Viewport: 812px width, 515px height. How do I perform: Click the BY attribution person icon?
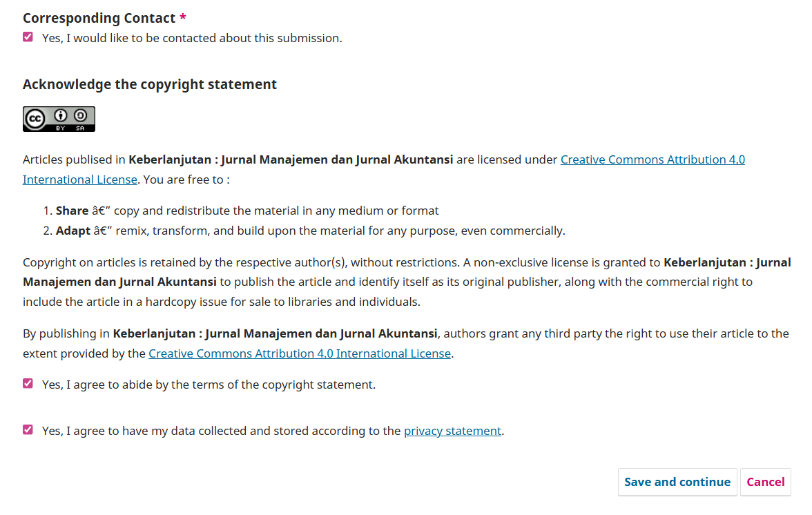coord(59,115)
